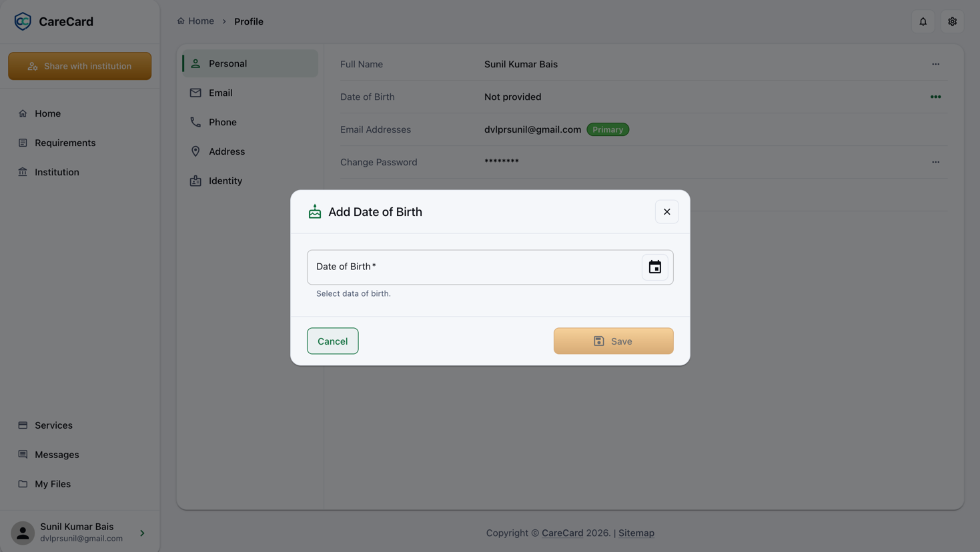The image size is (980, 552).
Task: Open Services in sidebar
Action: point(80,425)
